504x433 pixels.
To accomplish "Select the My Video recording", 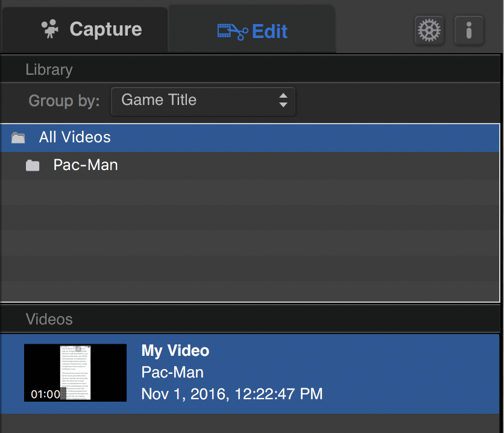I will [x=241, y=372].
